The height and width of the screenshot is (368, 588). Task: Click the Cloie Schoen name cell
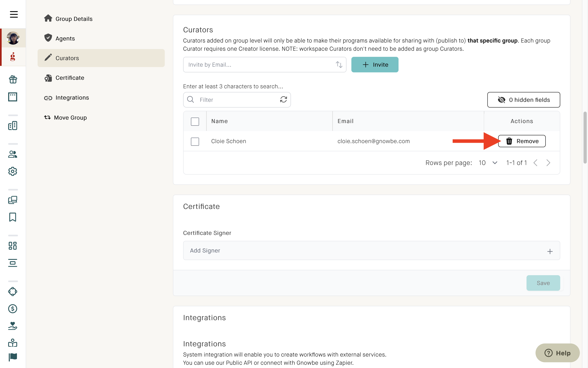(x=228, y=141)
